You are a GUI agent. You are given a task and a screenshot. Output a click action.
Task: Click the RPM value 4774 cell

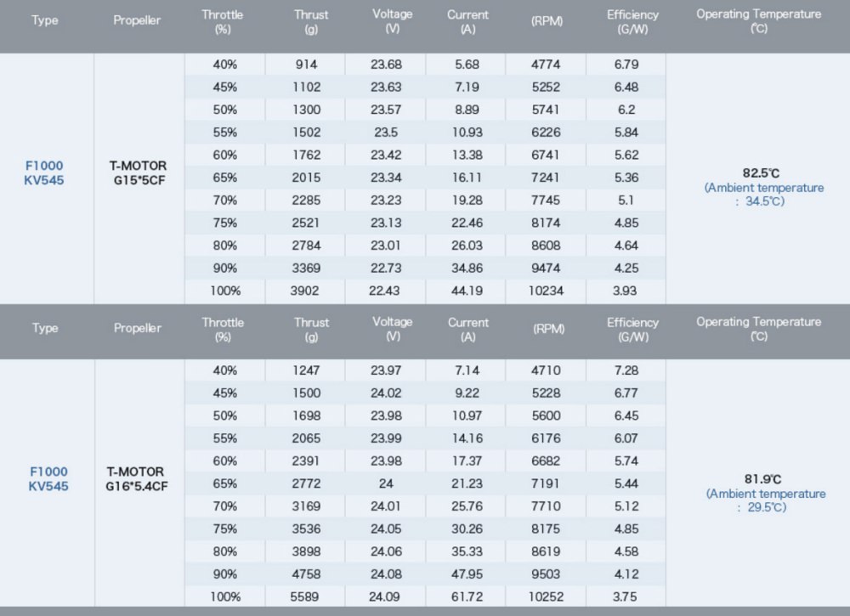[547, 65]
